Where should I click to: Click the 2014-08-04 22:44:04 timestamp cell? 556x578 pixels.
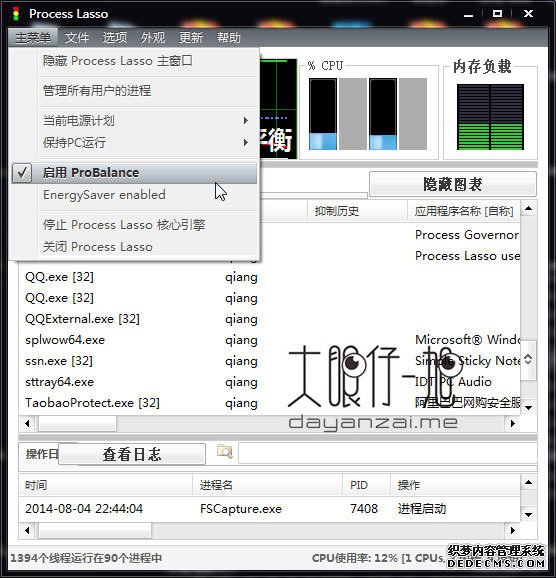click(84, 509)
